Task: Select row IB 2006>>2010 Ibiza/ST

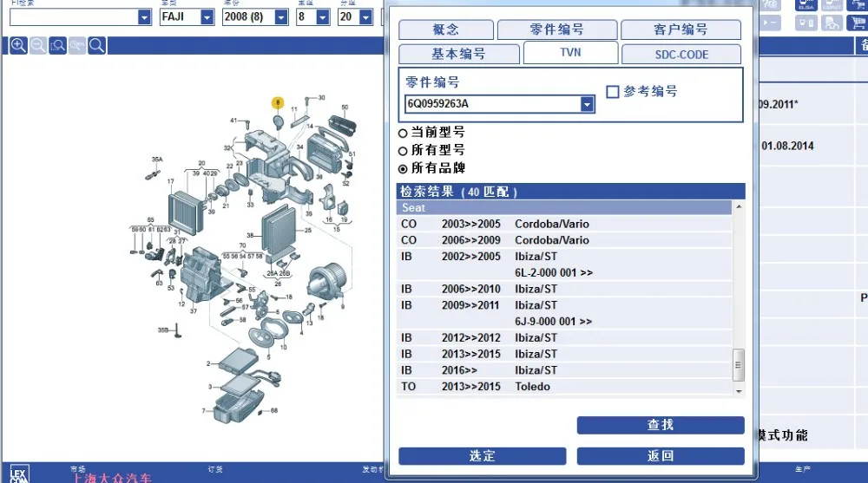Action: click(x=564, y=289)
